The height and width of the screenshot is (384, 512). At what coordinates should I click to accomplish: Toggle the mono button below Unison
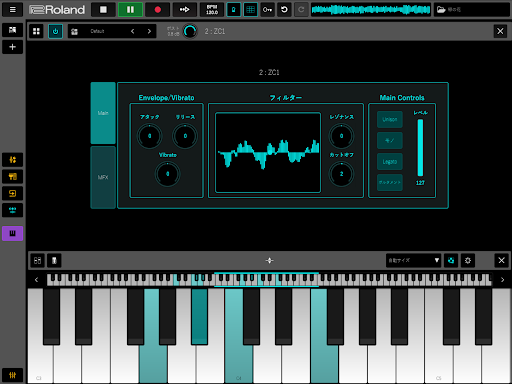click(390, 140)
